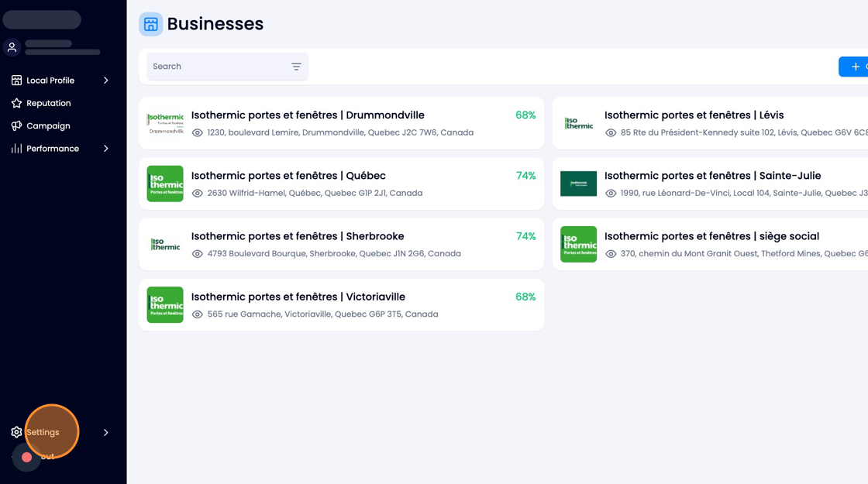Toggle visibility eye for siège social listing
The height and width of the screenshot is (484, 868).
pyautogui.click(x=611, y=254)
